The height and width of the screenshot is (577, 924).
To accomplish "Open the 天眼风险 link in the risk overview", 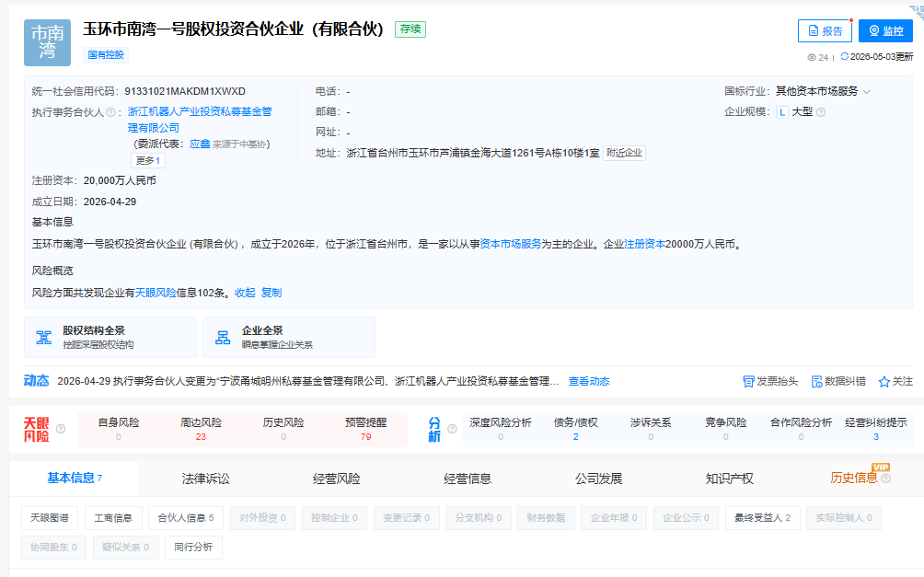I will click(156, 293).
